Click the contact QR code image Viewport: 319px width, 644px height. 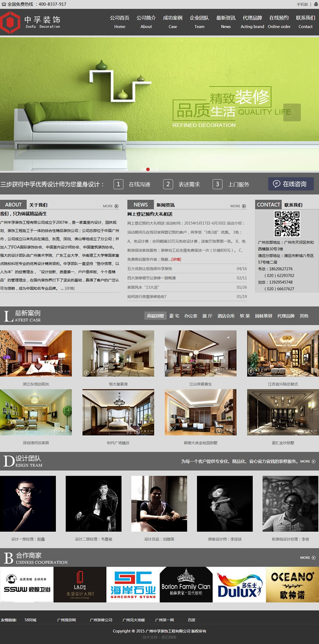point(287,224)
